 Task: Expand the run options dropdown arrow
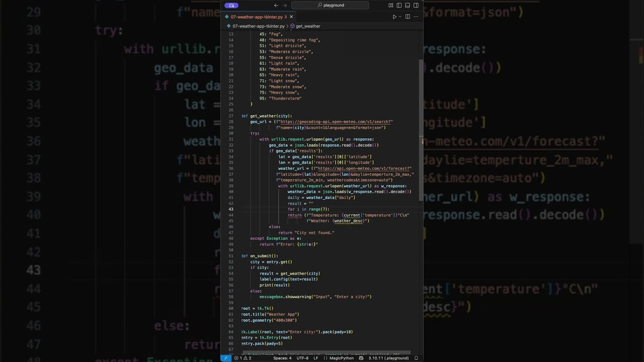[400, 17]
